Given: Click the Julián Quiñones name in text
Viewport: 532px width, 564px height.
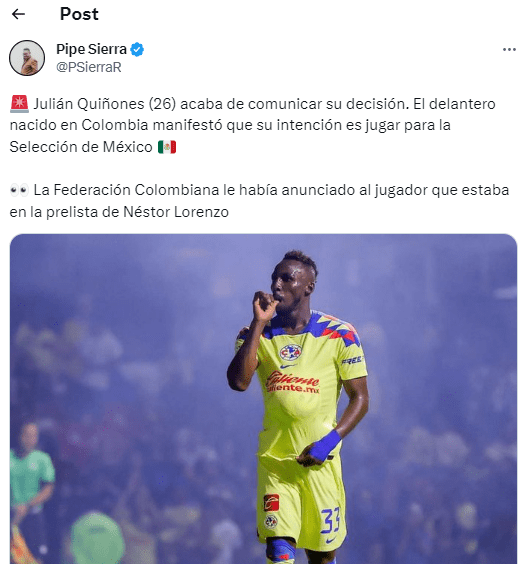Looking at the screenshot, I should pos(89,104).
